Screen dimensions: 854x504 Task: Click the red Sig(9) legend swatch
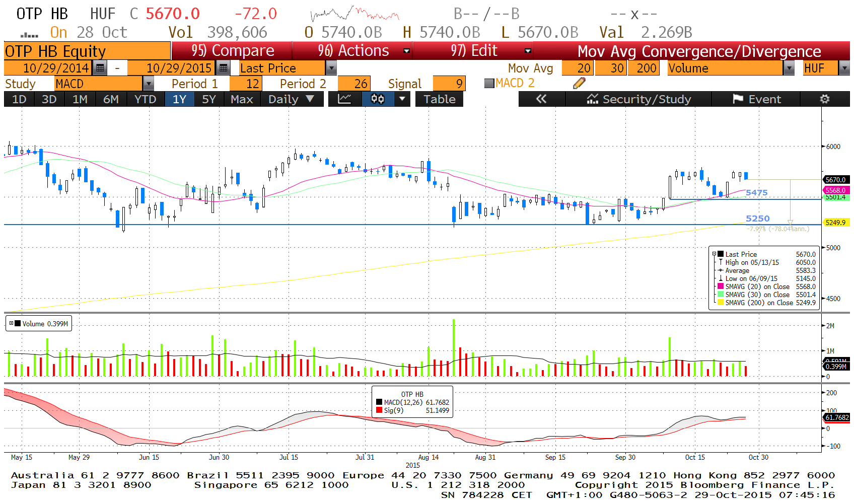(379, 410)
